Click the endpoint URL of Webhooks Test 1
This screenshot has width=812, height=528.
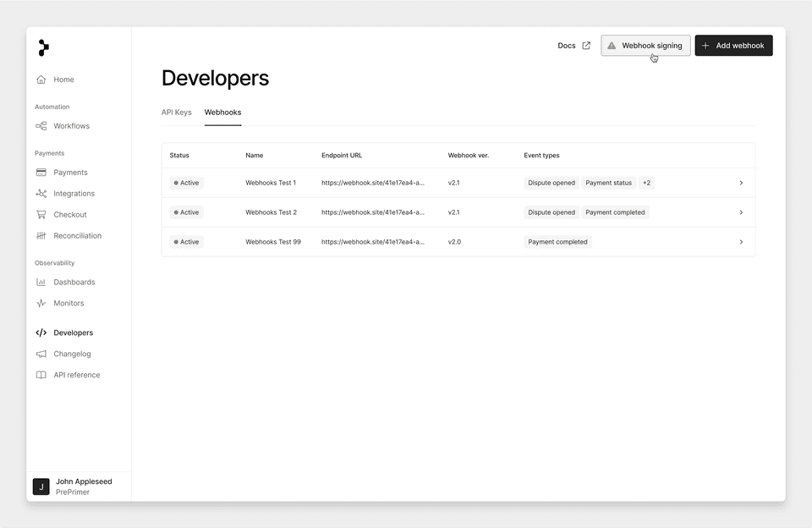point(373,183)
